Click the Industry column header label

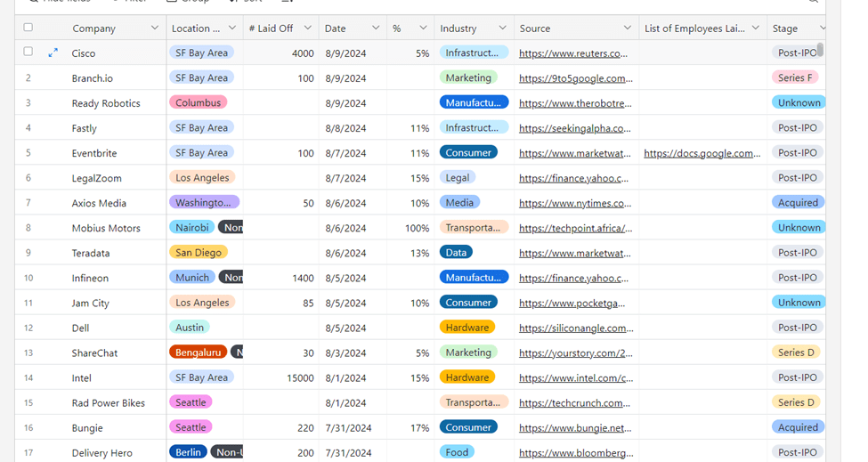(x=458, y=28)
